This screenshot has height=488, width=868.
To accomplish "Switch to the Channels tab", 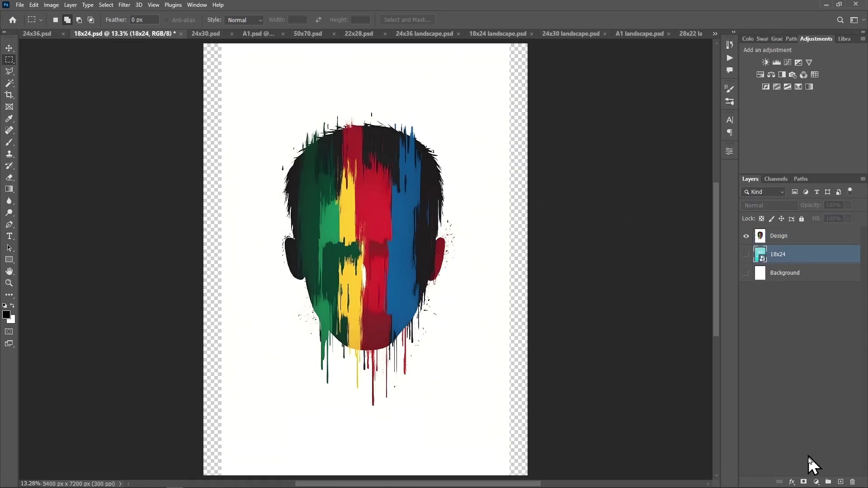I will 776,179.
